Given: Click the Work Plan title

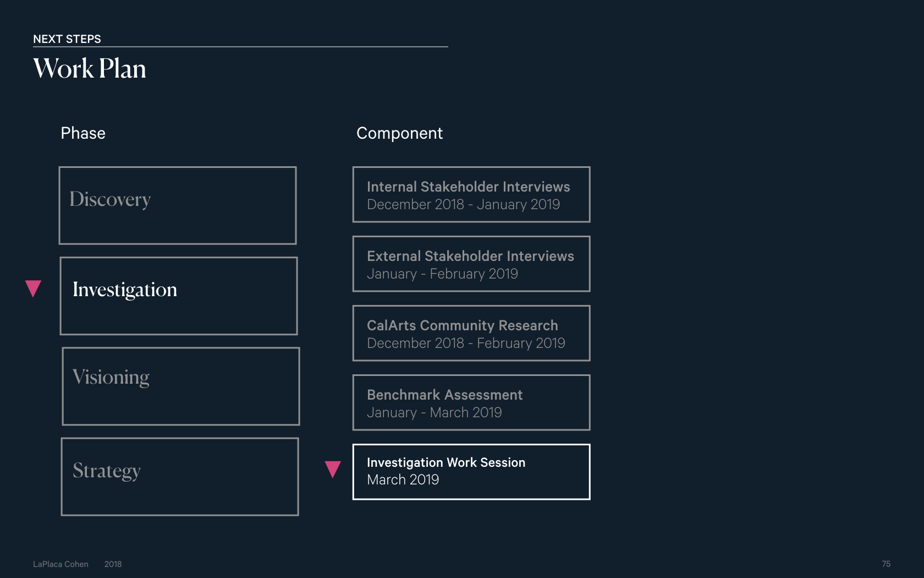Looking at the screenshot, I should pyautogui.click(x=90, y=69).
